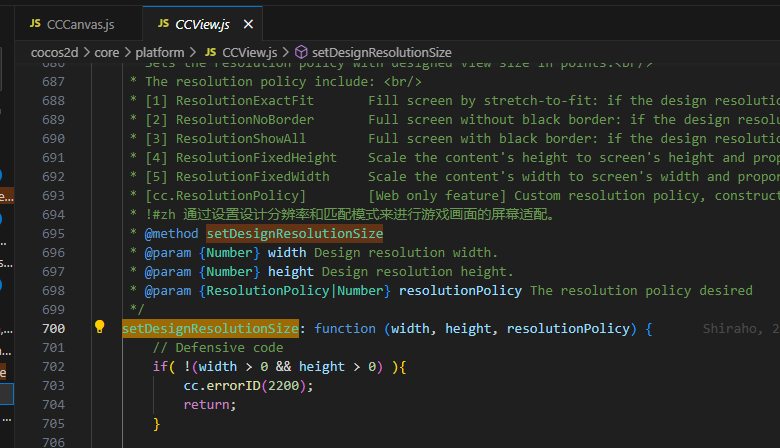Open the setDesignResolutionSize breadcrumb symbol text

(381, 51)
